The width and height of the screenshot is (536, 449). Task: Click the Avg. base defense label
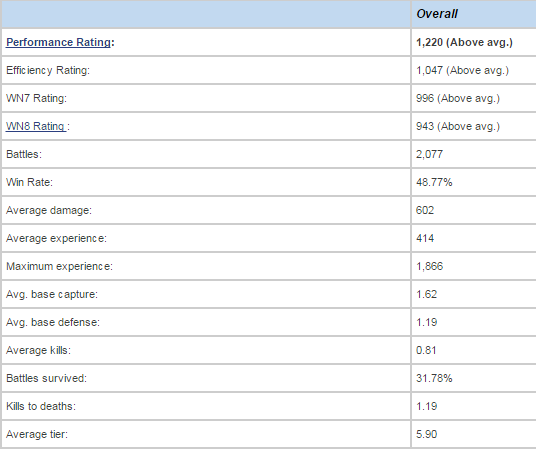point(53,322)
